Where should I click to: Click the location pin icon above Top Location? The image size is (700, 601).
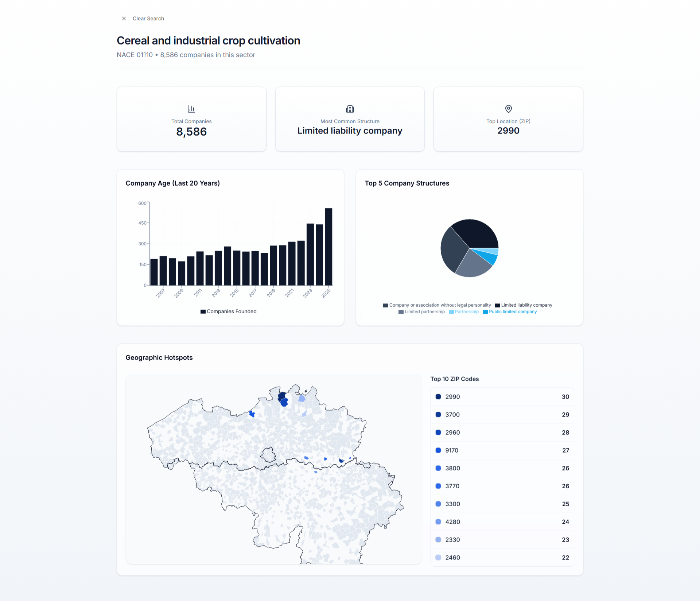coord(508,109)
